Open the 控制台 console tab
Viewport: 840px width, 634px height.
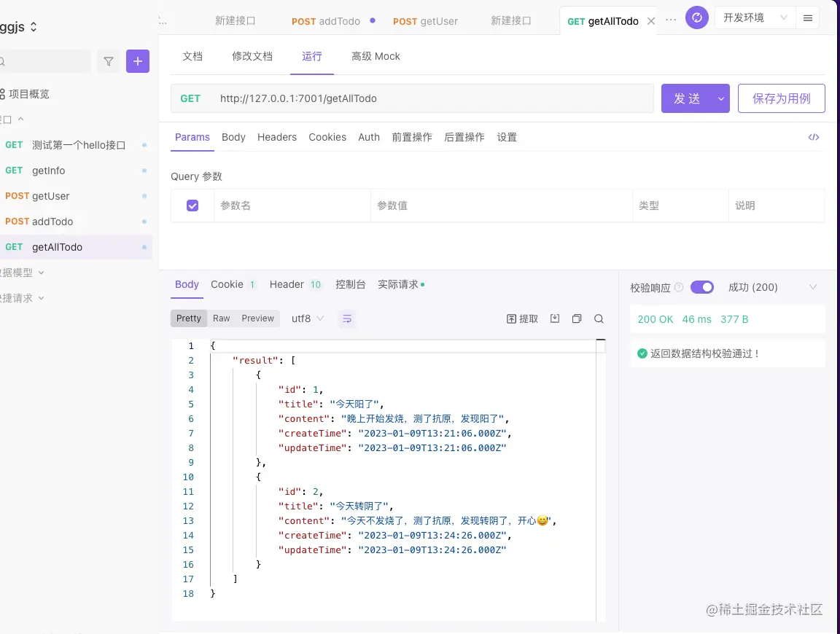point(350,284)
